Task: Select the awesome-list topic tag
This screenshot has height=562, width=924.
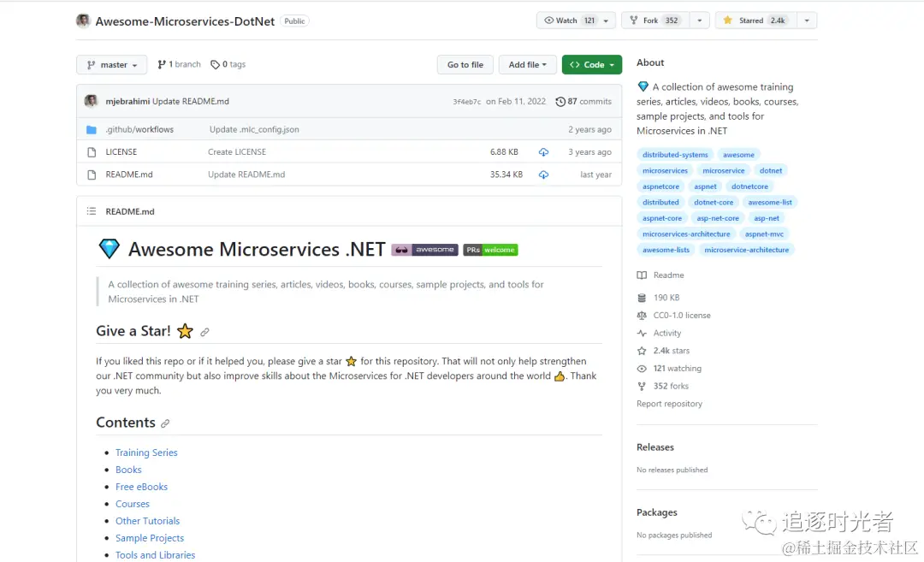Action: (770, 202)
